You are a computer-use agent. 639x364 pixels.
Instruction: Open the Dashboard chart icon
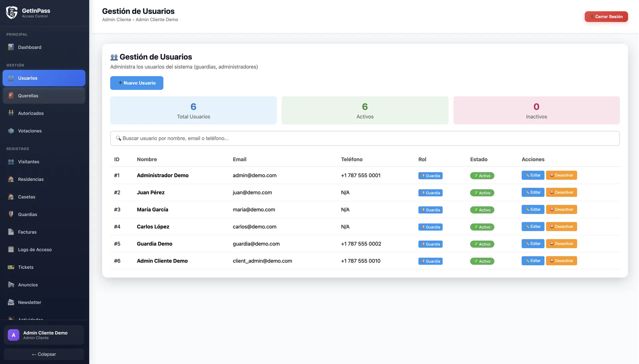tap(11, 47)
